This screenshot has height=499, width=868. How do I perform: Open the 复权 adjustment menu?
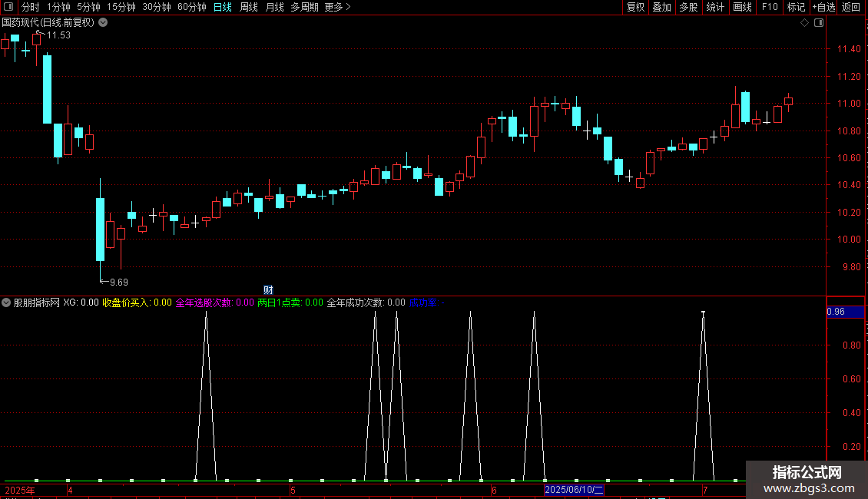635,7
